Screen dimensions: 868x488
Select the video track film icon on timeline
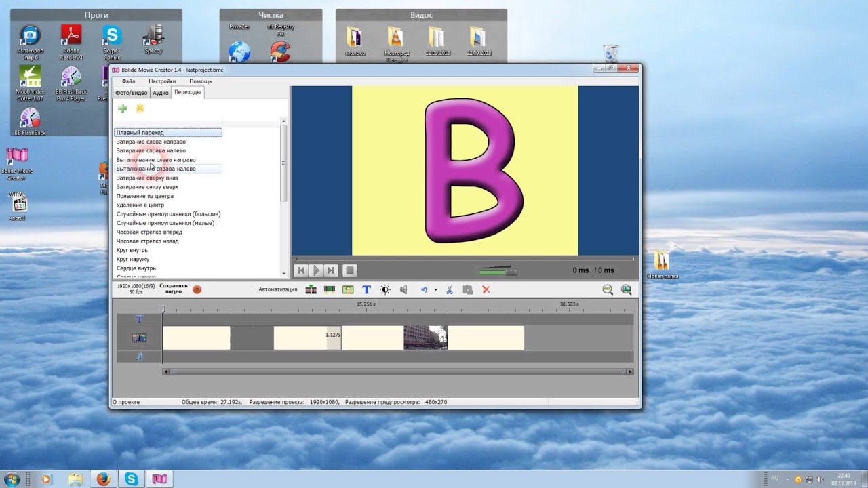pyautogui.click(x=139, y=338)
